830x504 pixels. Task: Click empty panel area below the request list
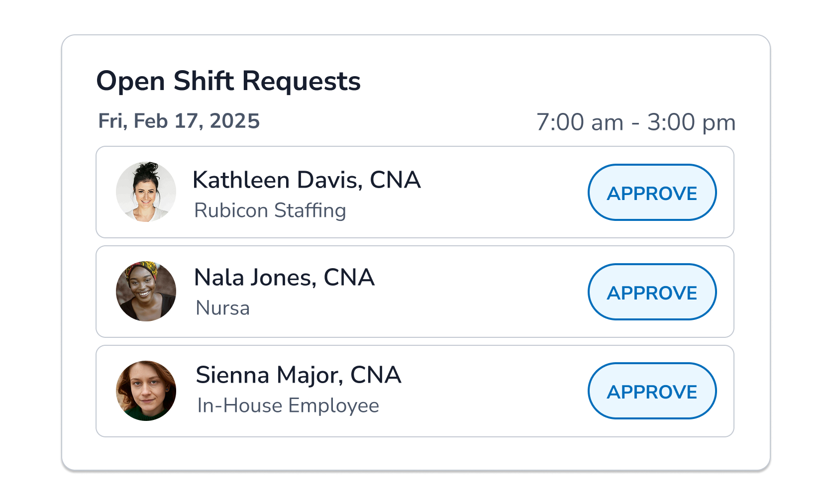415,454
